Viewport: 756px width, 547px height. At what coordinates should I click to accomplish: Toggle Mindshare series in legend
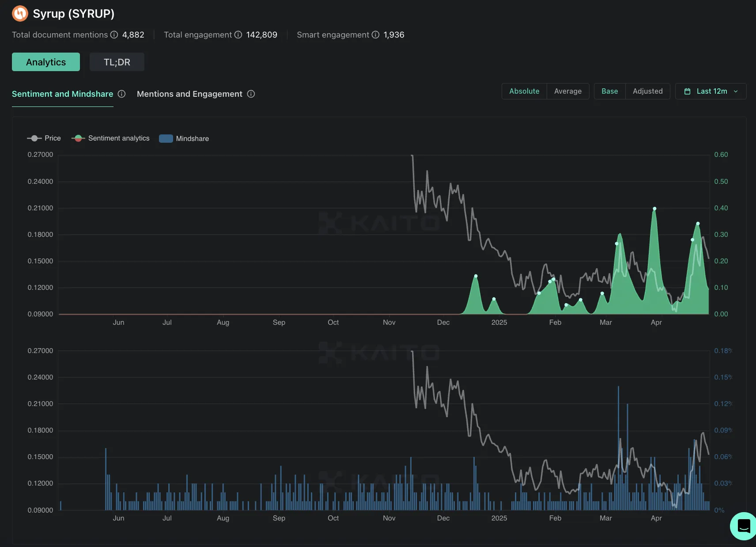click(x=184, y=138)
